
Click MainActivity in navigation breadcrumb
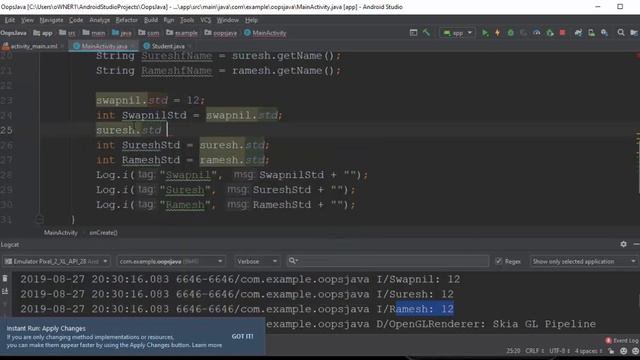[x=265, y=33]
